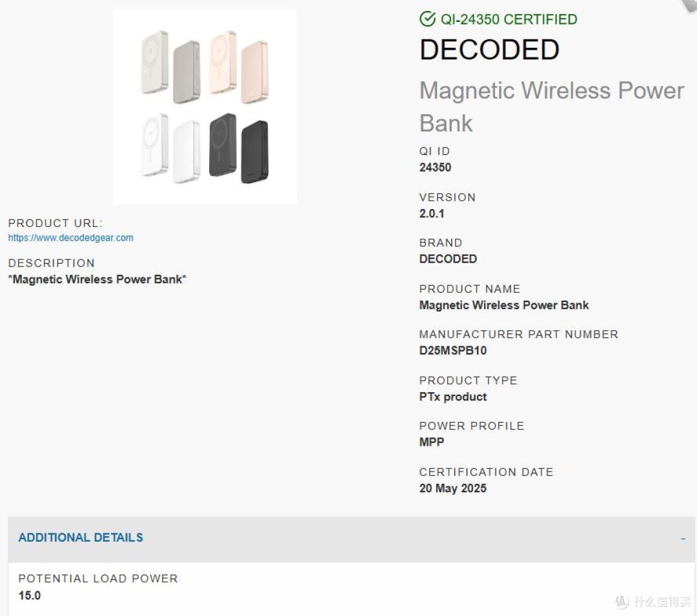The image size is (697, 616).
Task: Click the potential load power value 15.0
Action: (x=29, y=595)
